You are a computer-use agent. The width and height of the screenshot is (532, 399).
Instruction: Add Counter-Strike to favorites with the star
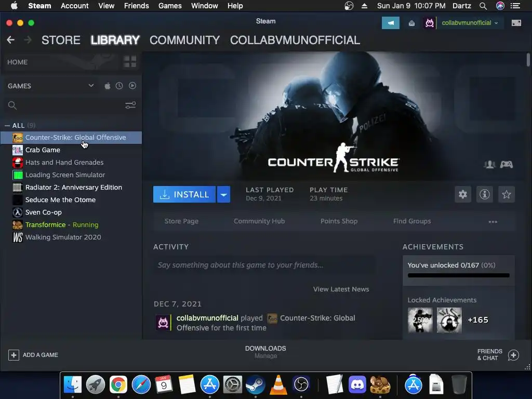pyautogui.click(x=506, y=194)
